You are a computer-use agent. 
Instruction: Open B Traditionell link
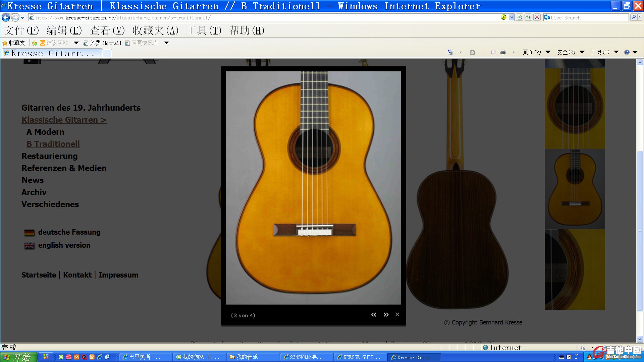coord(53,144)
